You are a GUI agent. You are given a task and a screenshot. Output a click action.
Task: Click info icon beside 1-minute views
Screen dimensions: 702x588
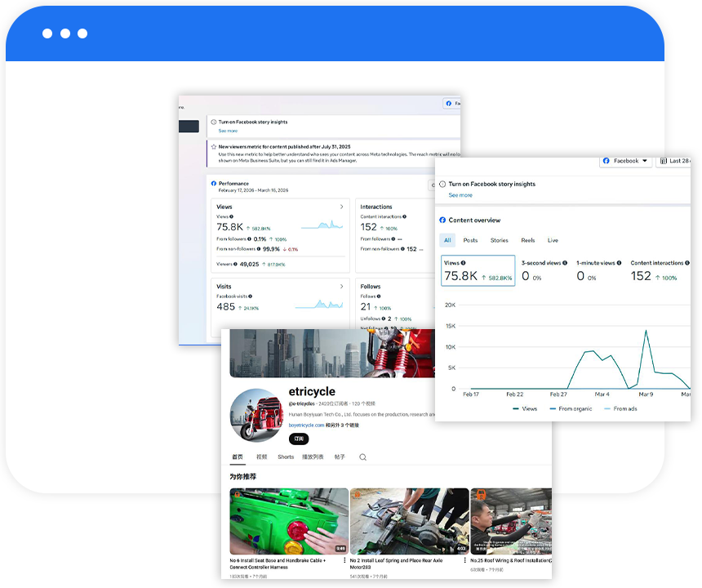(x=620, y=263)
